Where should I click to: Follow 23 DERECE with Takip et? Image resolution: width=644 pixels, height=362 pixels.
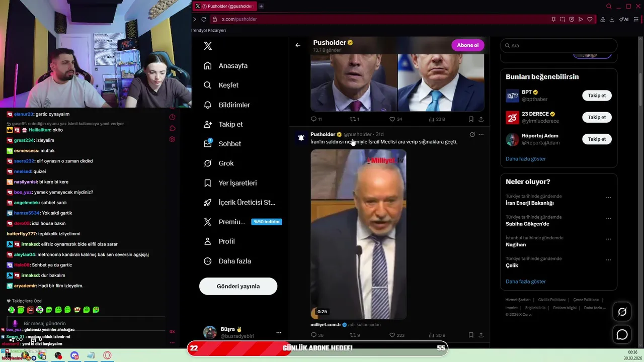(597, 117)
